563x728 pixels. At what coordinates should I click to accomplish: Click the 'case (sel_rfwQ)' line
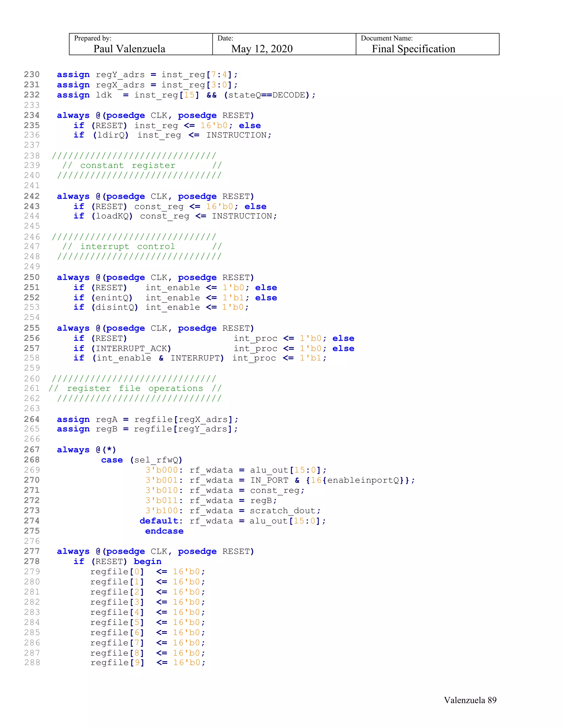click(x=142, y=460)
